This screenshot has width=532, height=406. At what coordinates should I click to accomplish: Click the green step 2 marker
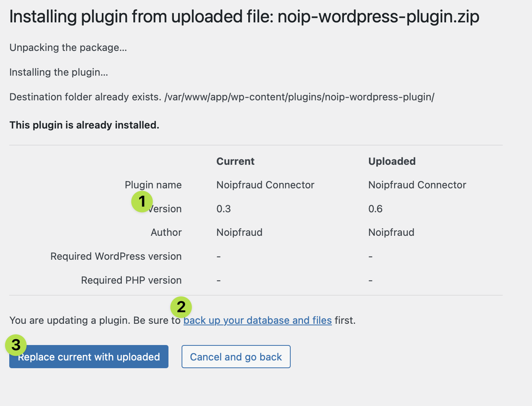tap(181, 307)
